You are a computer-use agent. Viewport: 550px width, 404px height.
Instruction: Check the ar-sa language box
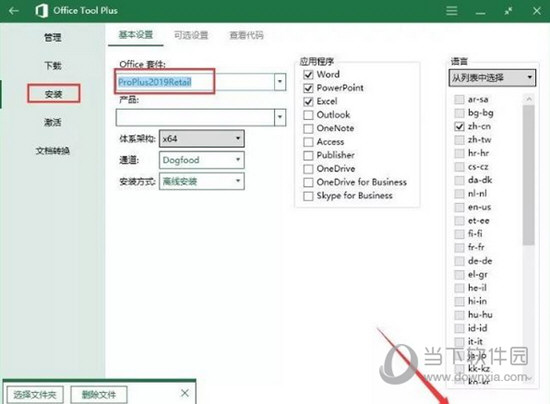pos(459,100)
